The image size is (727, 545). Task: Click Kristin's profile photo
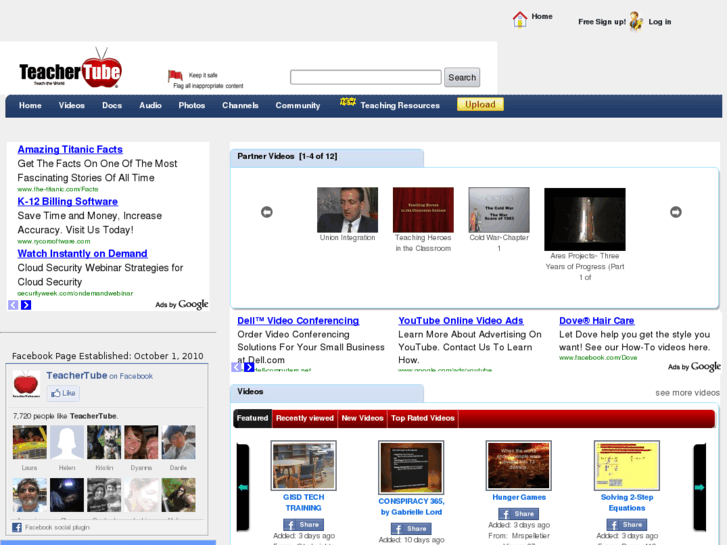tap(104, 442)
